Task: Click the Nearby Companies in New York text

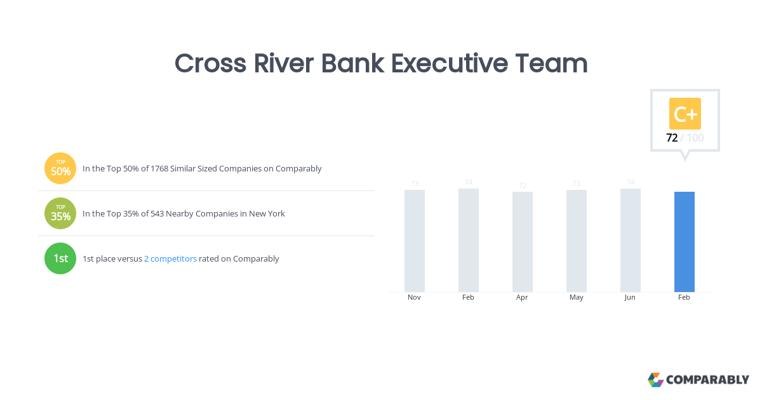Action: [x=184, y=214]
